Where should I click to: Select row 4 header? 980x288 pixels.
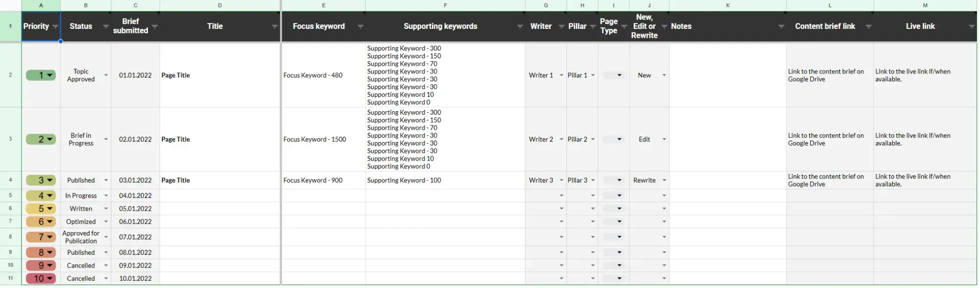[10, 180]
